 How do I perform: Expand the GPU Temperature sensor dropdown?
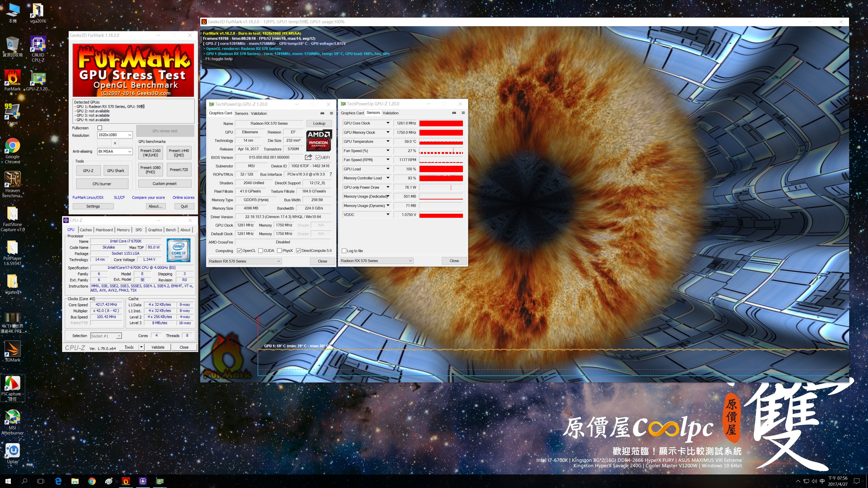tap(388, 141)
